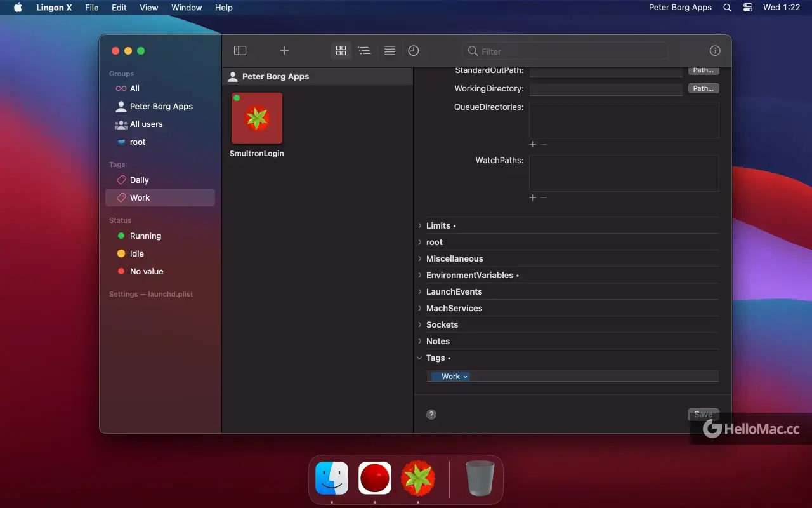
Task: Open the Work tag token dropdown
Action: (466, 377)
